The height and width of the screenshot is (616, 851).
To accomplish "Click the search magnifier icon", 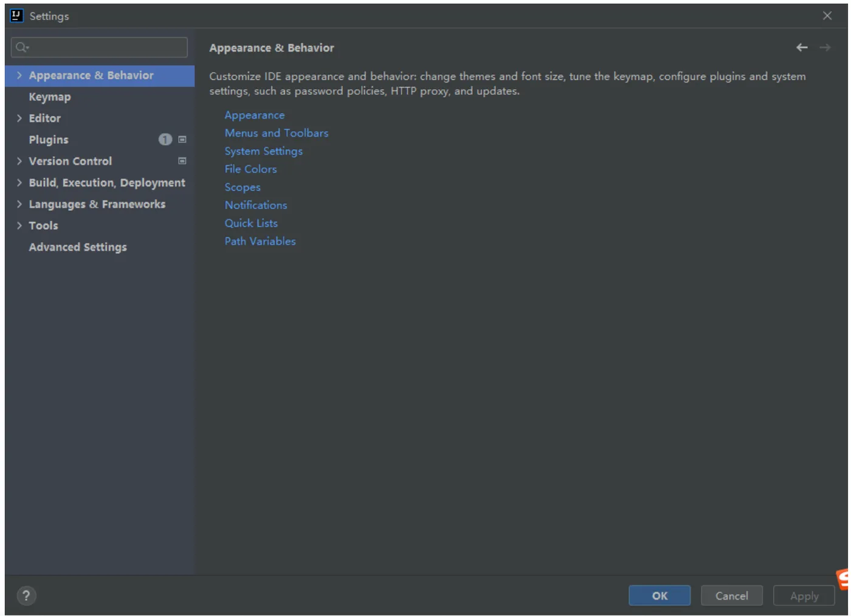I will [22, 47].
